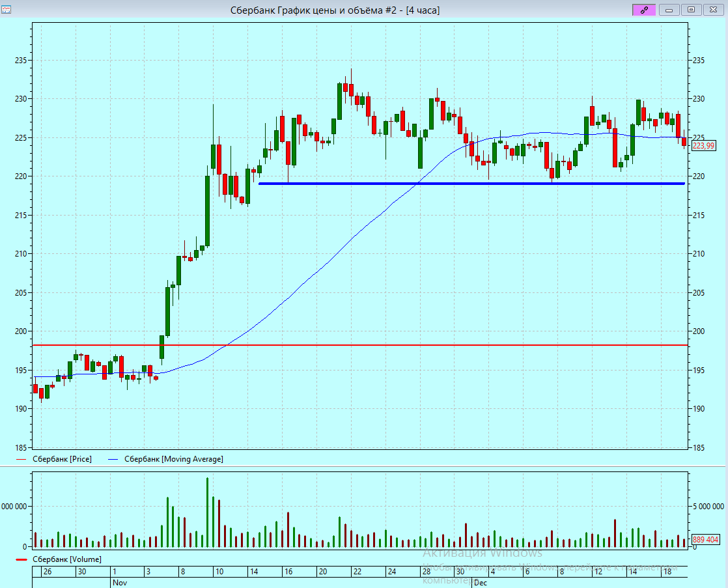Screen dimensions: 728x588
Task: Click 205 on the right price axis
Action: 698,292
